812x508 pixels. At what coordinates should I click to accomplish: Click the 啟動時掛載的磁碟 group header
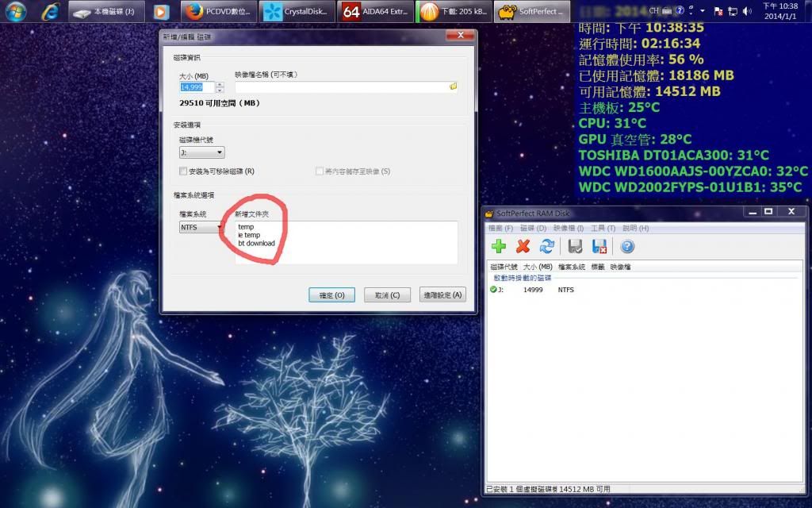tap(523, 278)
